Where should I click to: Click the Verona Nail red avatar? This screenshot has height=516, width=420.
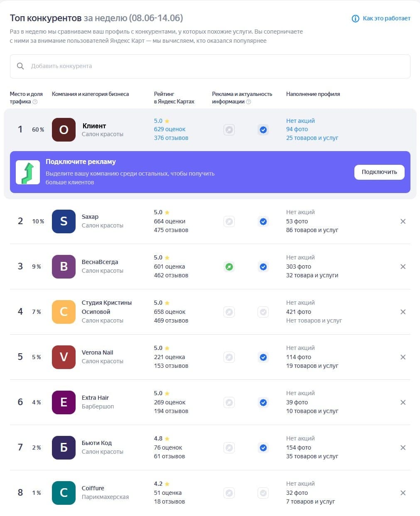[64, 357]
